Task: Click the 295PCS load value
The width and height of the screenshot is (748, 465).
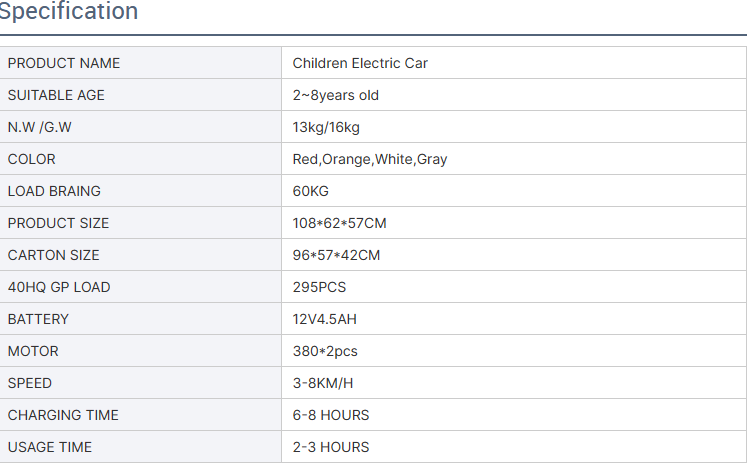Action: 320,287
